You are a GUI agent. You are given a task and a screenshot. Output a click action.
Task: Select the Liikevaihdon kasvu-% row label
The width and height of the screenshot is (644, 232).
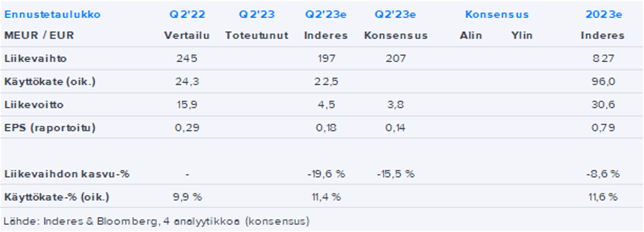pyautogui.click(x=67, y=174)
